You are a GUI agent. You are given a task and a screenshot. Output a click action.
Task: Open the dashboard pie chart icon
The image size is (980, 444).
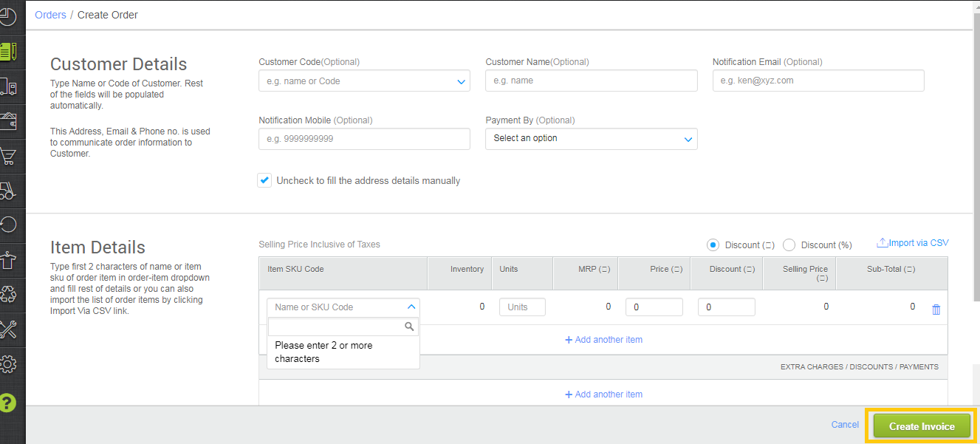[x=8, y=16]
